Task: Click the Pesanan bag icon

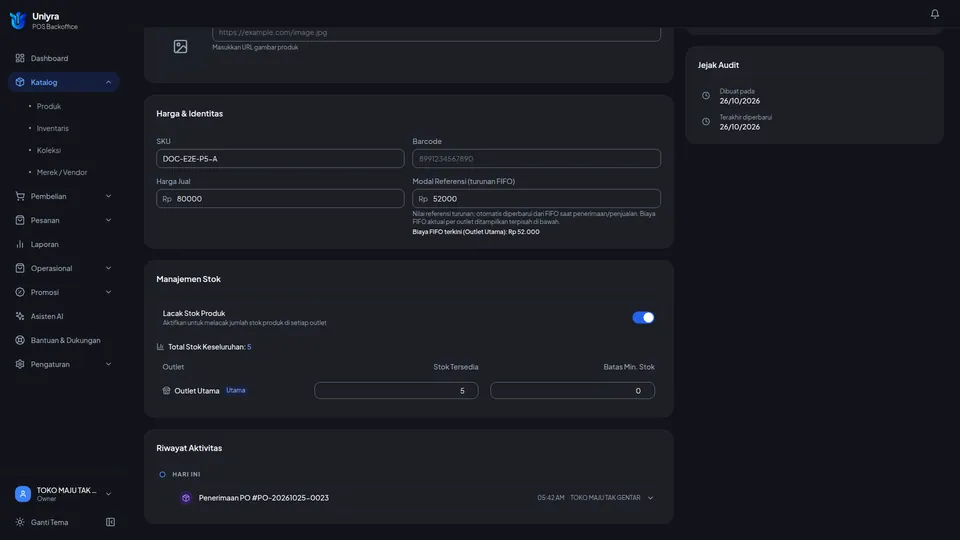Action: 20,220
